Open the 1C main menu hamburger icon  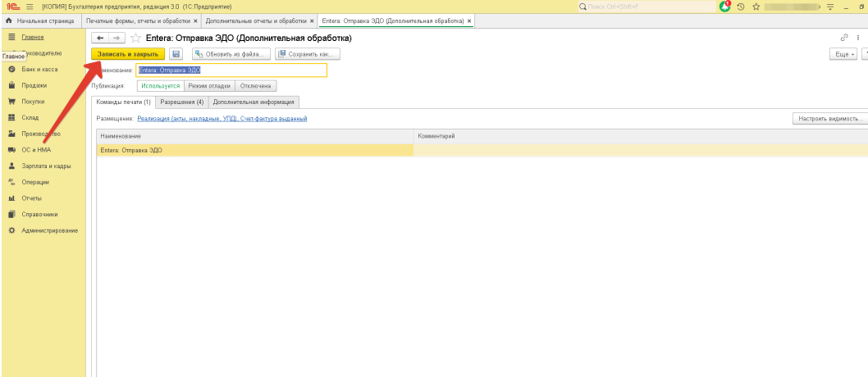(29, 7)
